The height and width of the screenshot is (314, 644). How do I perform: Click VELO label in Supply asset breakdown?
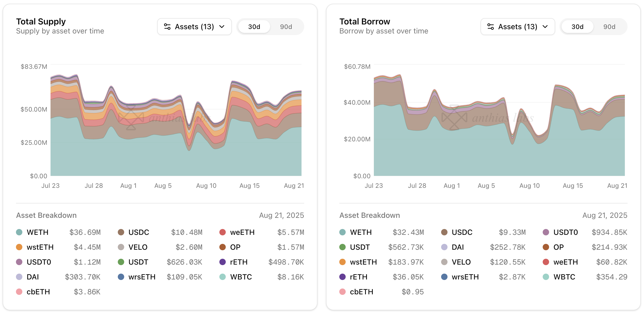pyautogui.click(x=138, y=247)
